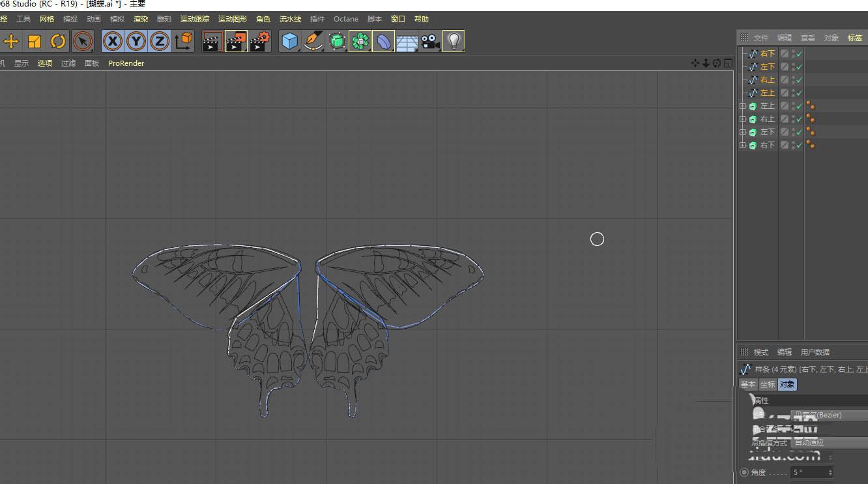
Task: Expand the 左上 extrude object tree
Action: pos(742,106)
